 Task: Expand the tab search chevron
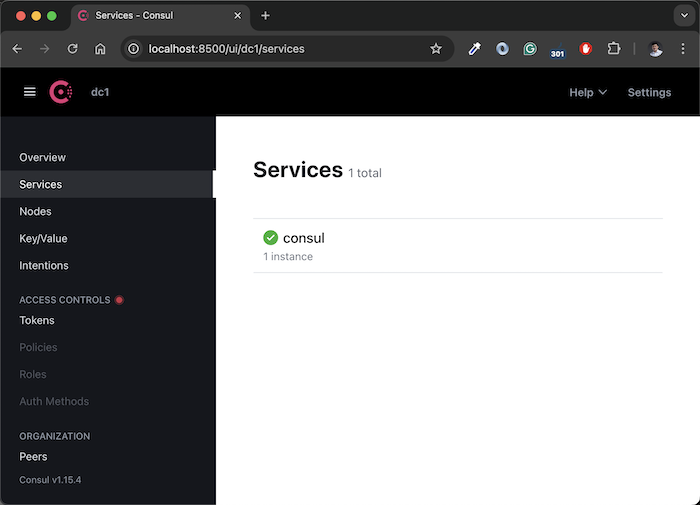tap(684, 16)
